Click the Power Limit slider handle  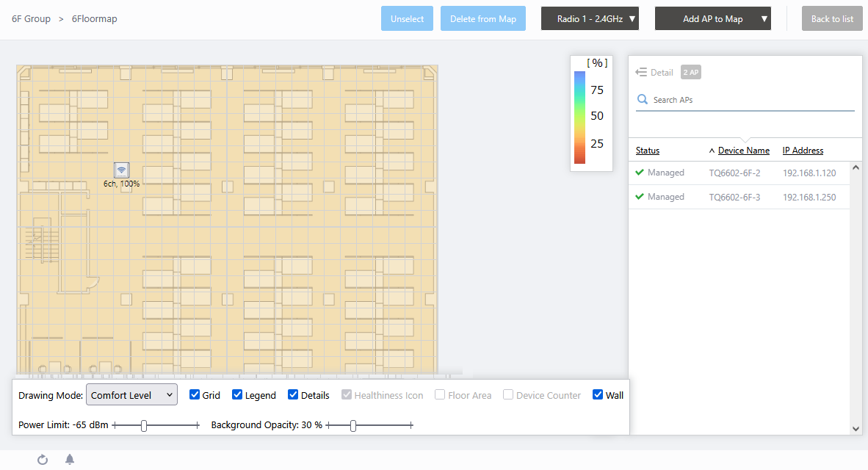144,425
